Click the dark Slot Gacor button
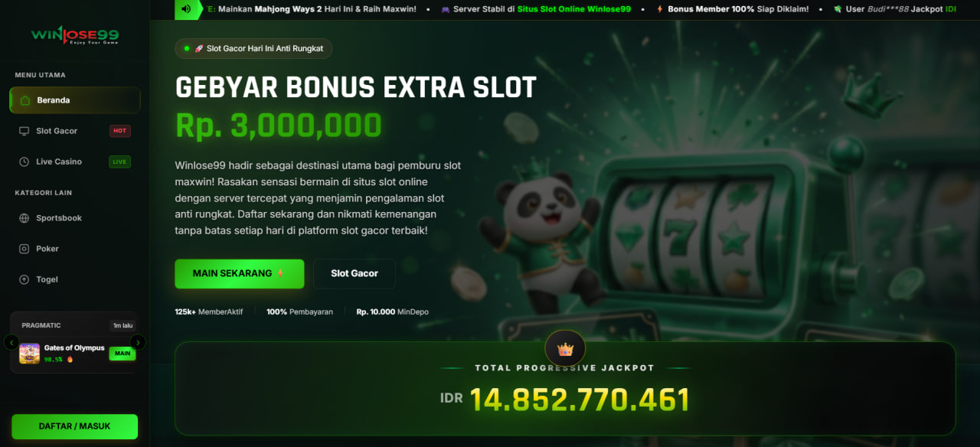Screen dimensions: 980x447 coord(354,273)
